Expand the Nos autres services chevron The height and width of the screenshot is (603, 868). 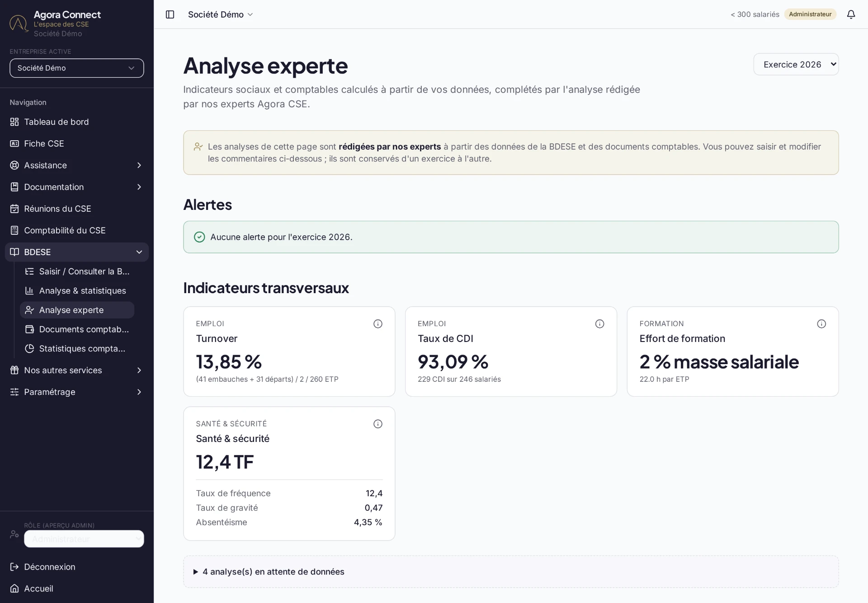(139, 370)
